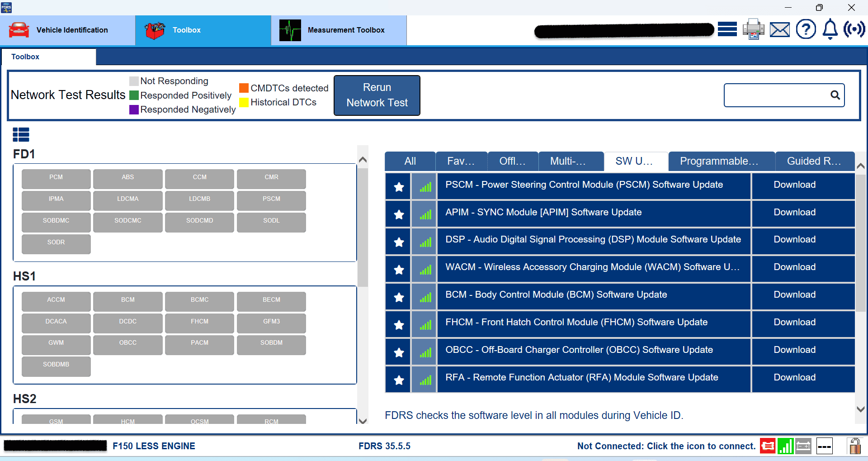Click the wireless broadcast connection icon

point(854,29)
